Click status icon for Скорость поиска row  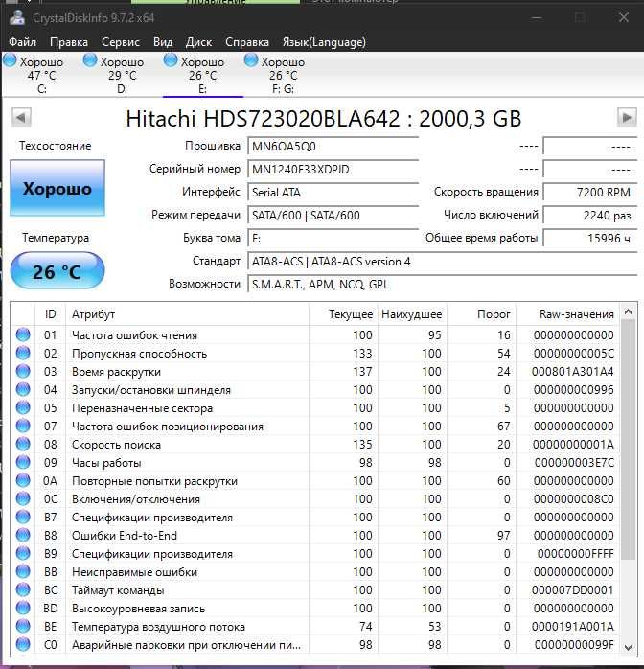point(23,444)
